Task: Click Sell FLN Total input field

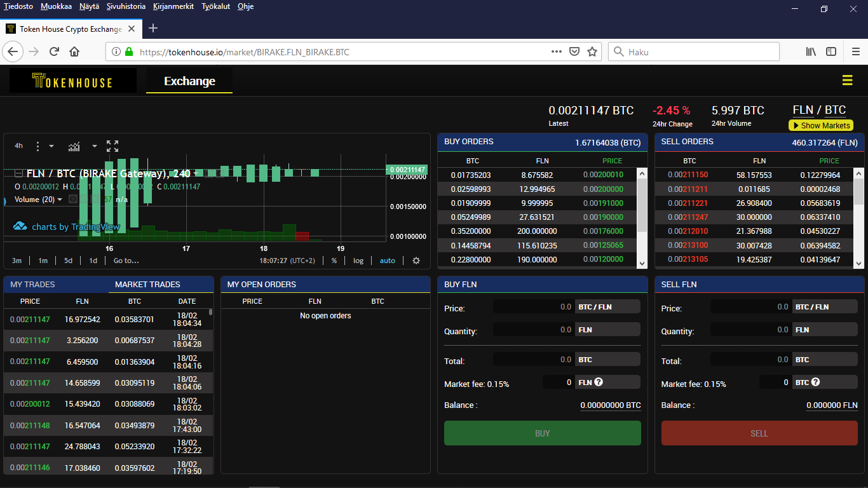Action: pos(751,360)
